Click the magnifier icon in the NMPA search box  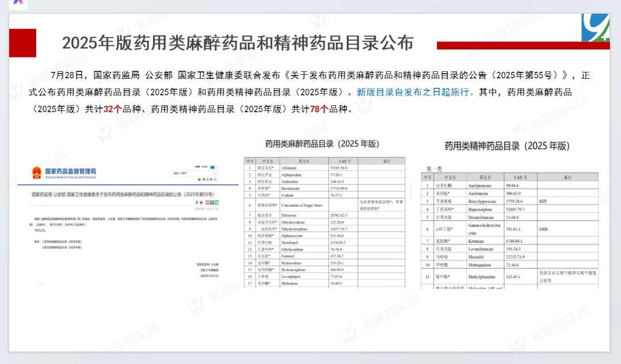coord(216,173)
